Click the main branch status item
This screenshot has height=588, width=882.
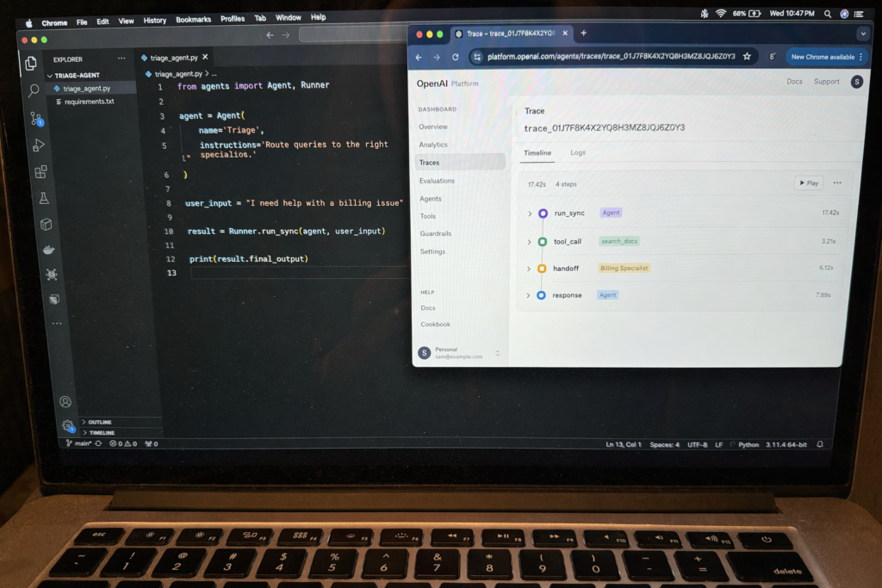[79, 443]
